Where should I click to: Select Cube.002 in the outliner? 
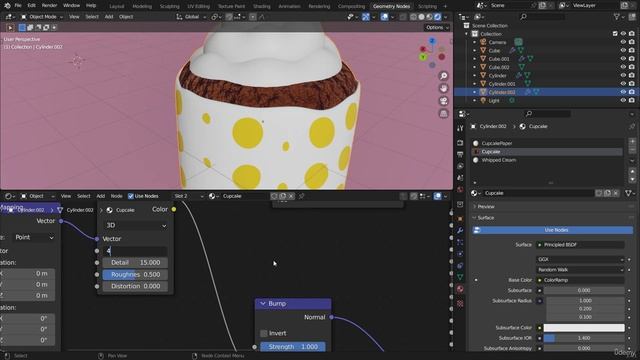pyautogui.click(x=499, y=67)
